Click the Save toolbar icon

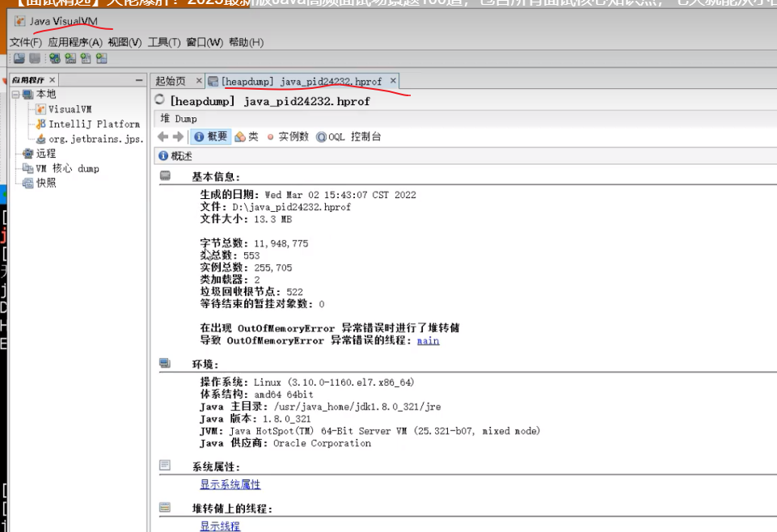pos(35,58)
